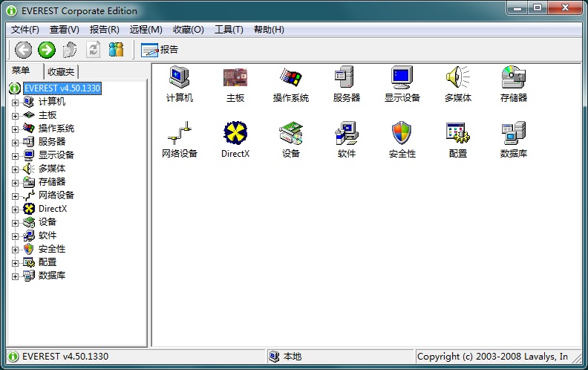Open the 安全性 shield icon in main pane
The height and width of the screenshot is (370, 588).
point(402,133)
